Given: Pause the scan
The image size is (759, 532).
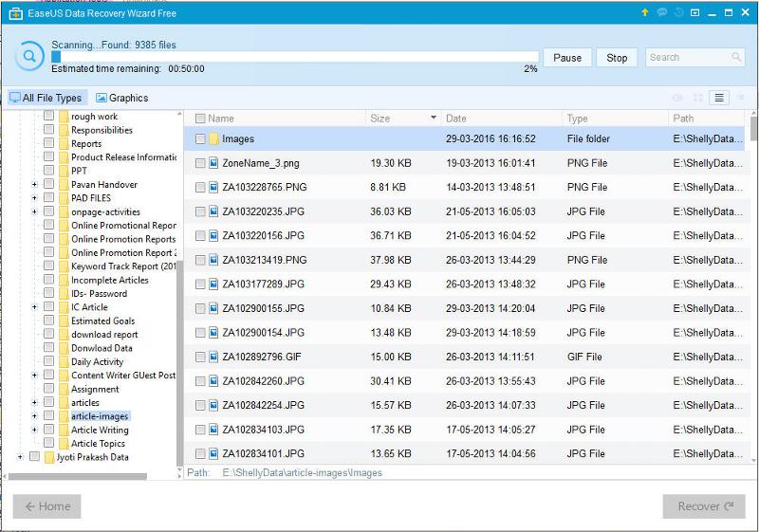Looking at the screenshot, I should (x=567, y=58).
